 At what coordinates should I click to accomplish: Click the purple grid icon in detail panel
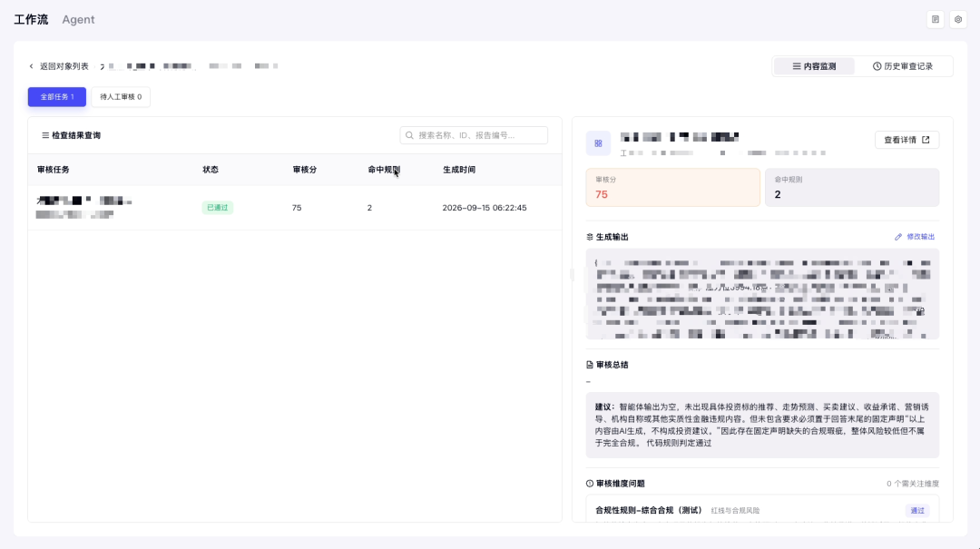(598, 143)
